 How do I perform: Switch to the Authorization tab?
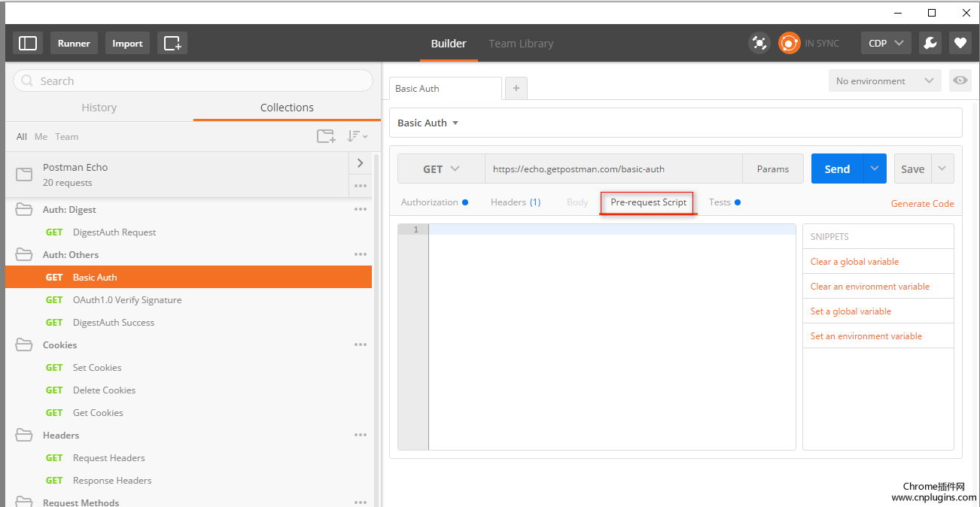click(434, 202)
